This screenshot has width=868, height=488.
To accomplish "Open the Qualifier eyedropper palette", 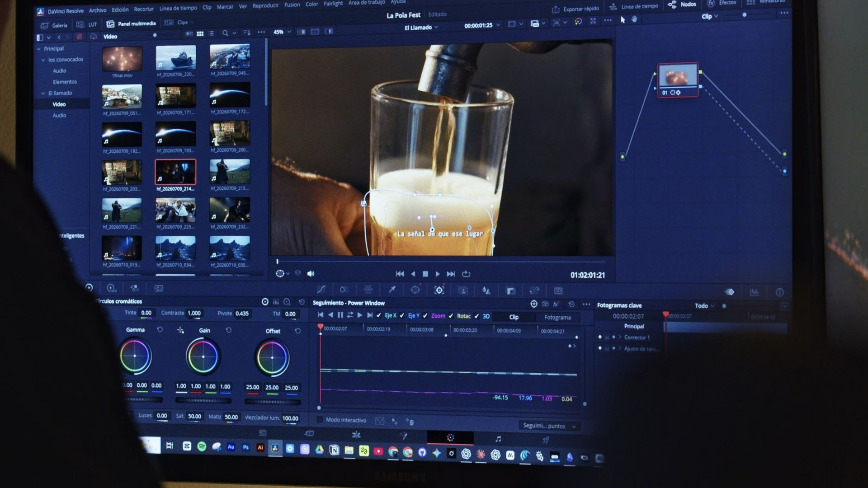I will (x=392, y=290).
